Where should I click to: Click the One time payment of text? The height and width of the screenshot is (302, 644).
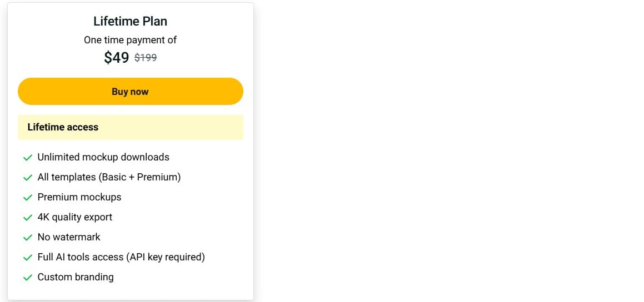point(130,40)
